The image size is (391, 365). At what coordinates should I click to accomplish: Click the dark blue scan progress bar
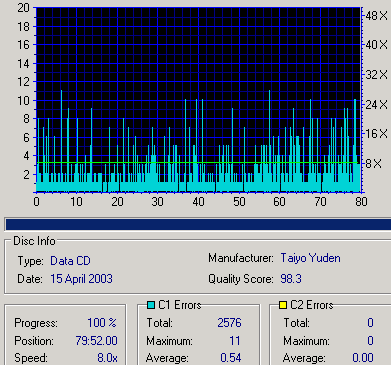coord(198,224)
